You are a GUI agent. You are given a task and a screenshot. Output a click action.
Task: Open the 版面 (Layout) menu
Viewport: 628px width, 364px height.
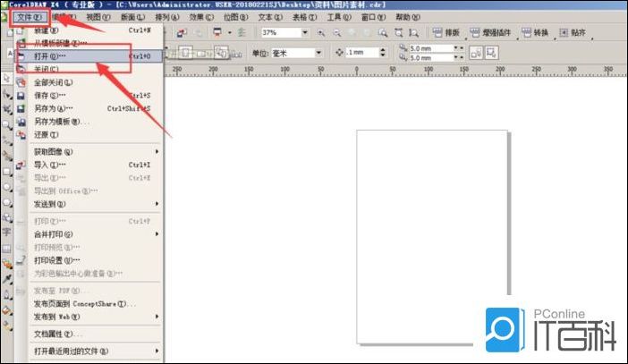(x=132, y=17)
